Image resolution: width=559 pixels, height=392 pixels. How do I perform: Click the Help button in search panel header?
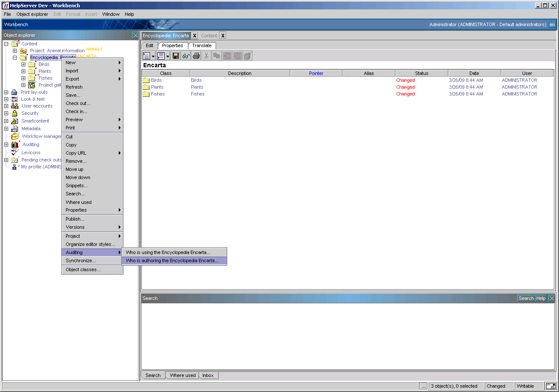[x=541, y=298]
